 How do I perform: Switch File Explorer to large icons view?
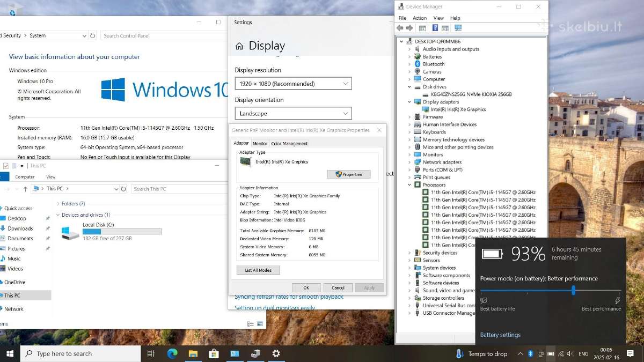(x=259, y=324)
